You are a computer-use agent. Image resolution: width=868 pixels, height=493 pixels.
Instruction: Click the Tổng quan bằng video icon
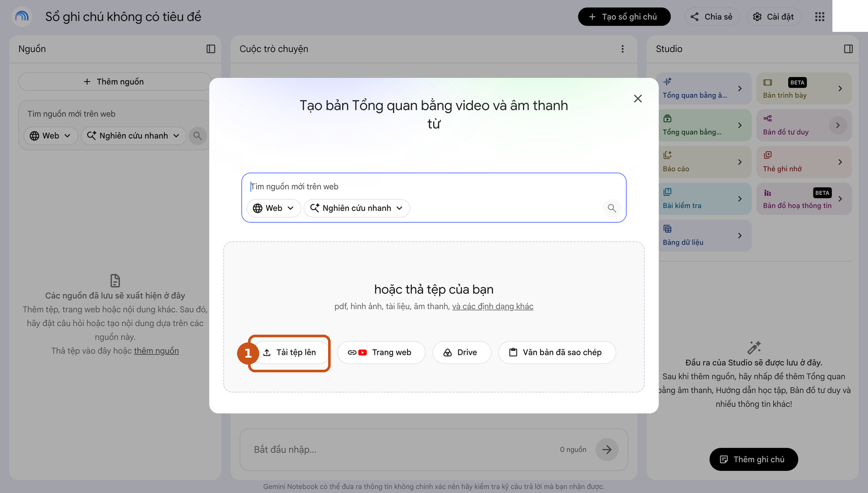667,118
